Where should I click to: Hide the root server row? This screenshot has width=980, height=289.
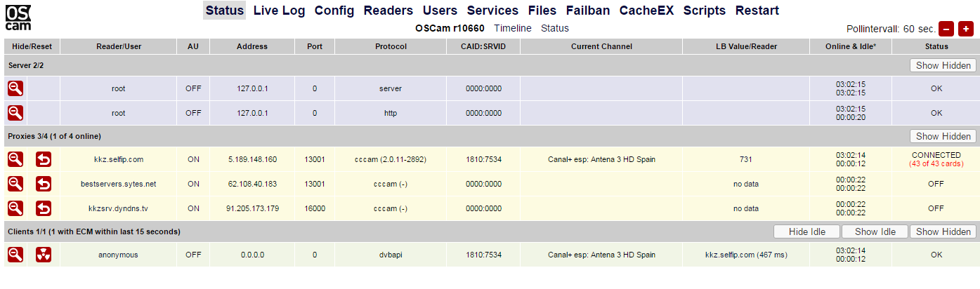tap(15, 88)
